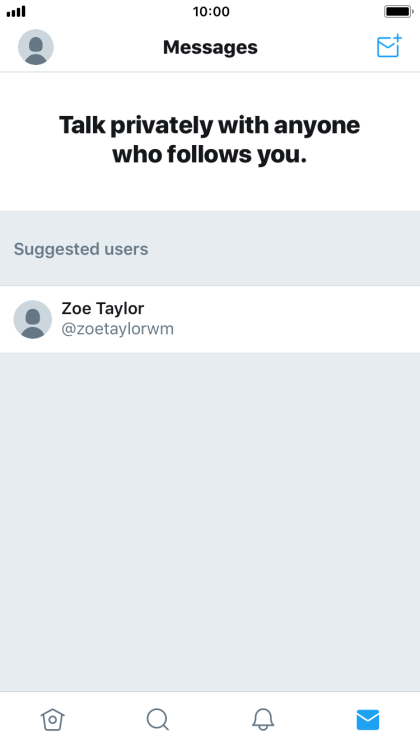420x747 pixels.
Task: Tap the 10:00 clock in status bar
Action: 211,11
